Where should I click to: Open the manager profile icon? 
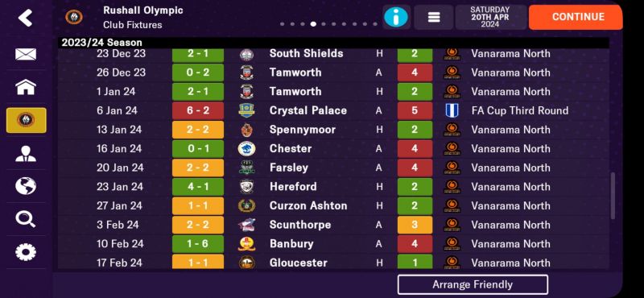point(26,153)
